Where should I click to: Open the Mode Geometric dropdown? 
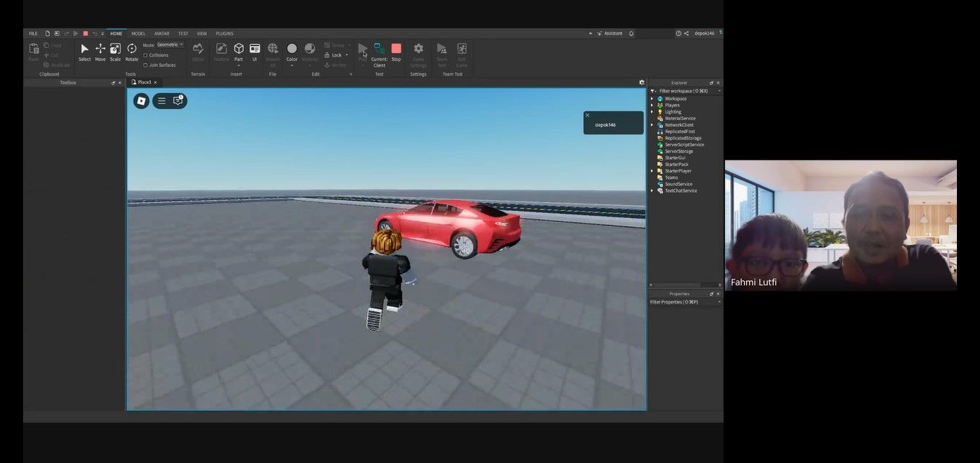click(170, 45)
